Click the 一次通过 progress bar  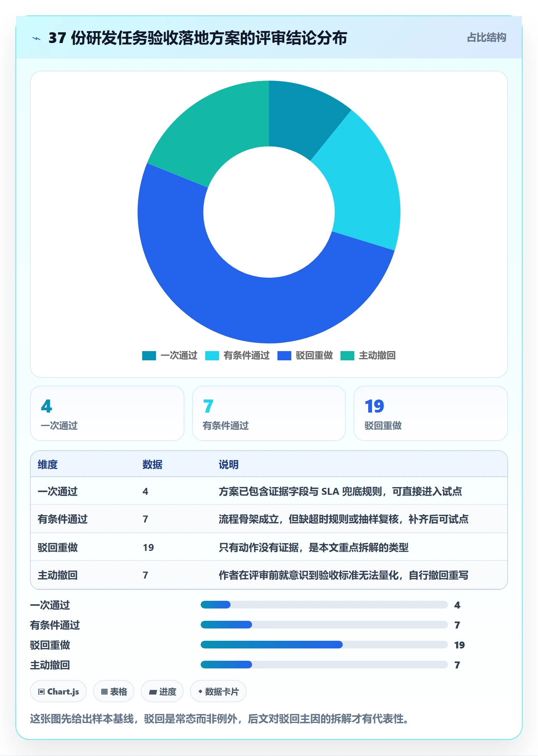click(x=324, y=605)
